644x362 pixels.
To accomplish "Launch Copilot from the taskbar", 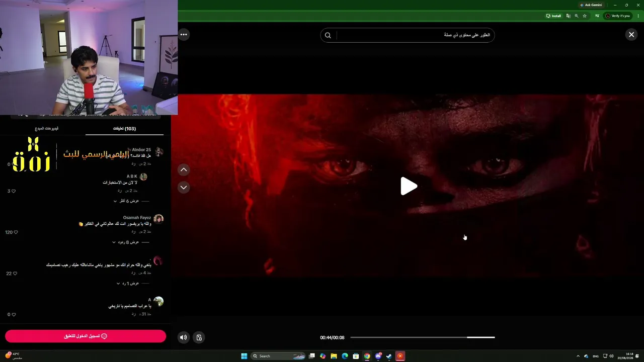I will point(323,356).
